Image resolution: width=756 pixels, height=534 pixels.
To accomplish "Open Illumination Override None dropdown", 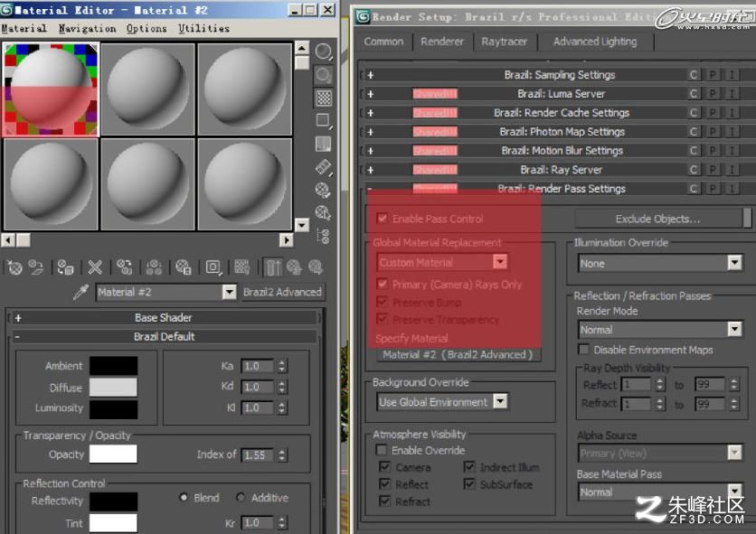I will click(734, 263).
